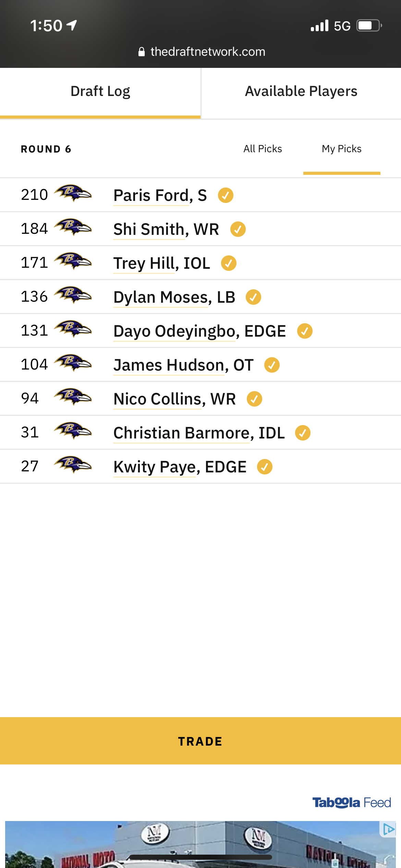Tap the Ravens logo beside pick 210
Viewport: 401px width, 868px height.
pyautogui.click(x=73, y=193)
